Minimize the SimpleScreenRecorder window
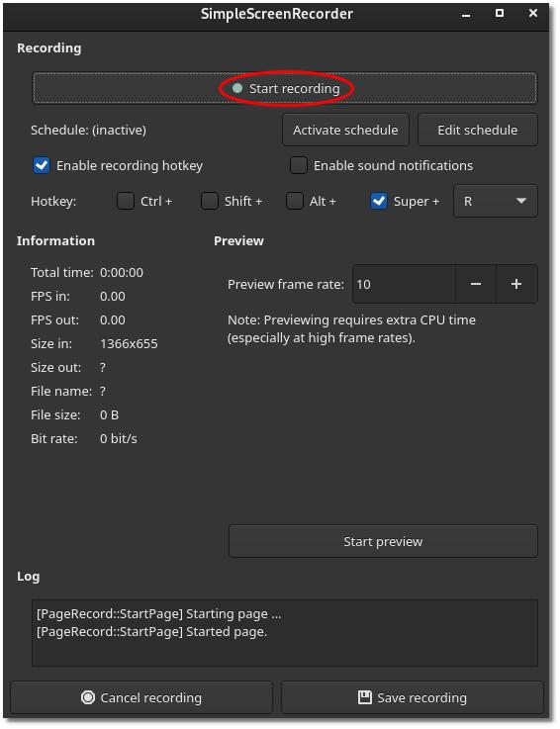This screenshot has width=560, height=729. 466,15
